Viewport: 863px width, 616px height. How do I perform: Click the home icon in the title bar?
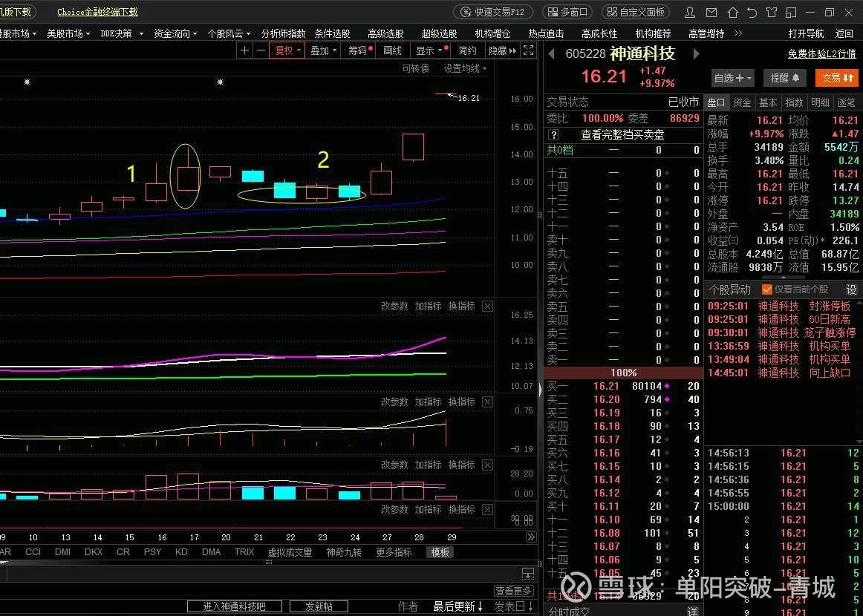[x=732, y=11]
